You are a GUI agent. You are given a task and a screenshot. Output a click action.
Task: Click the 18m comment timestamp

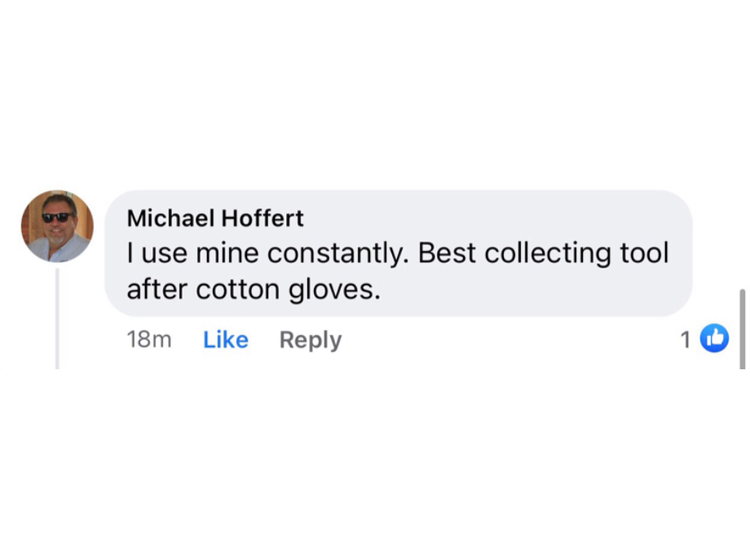(149, 340)
